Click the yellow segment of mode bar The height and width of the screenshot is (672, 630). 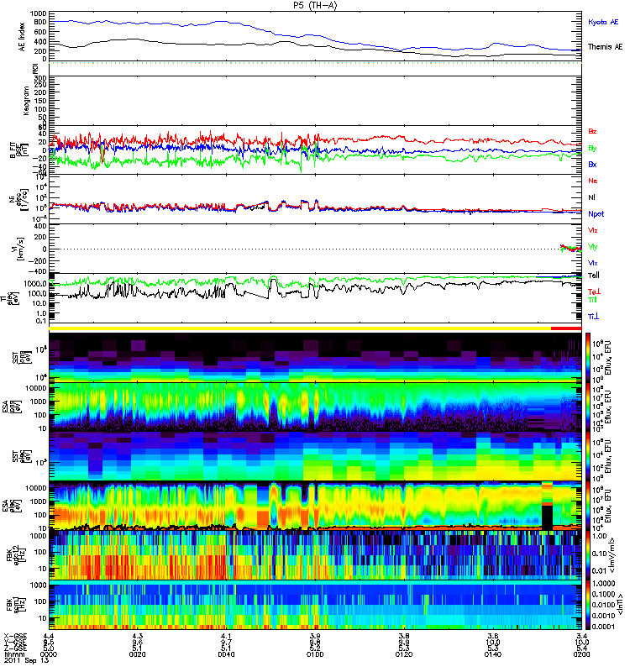(x=300, y=328)
